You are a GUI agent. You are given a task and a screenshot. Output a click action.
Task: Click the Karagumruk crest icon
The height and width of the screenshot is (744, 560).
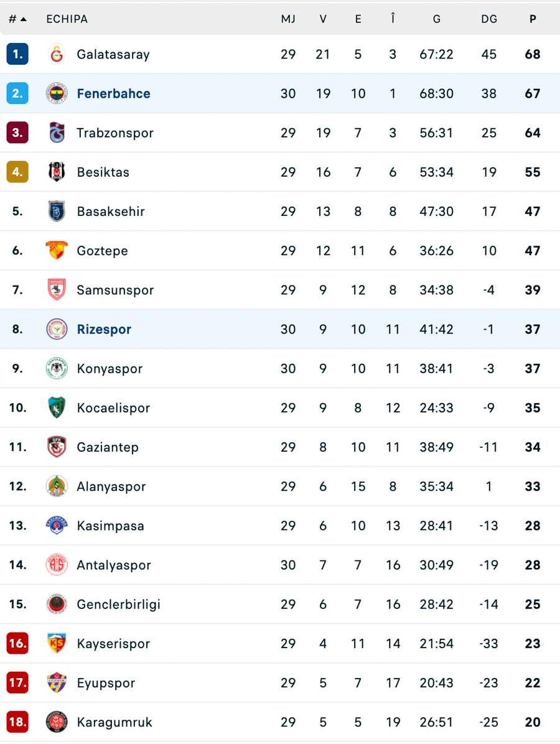coord(57,722)
